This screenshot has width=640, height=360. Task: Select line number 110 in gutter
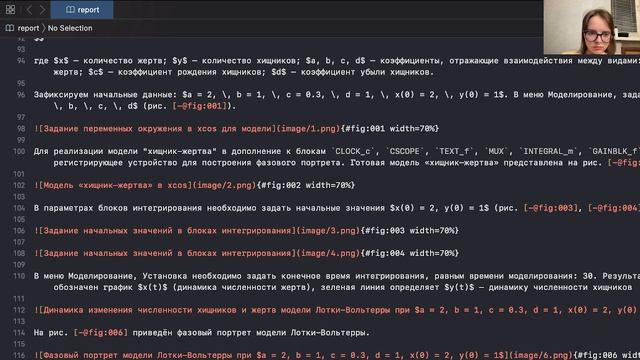point(19,276)
